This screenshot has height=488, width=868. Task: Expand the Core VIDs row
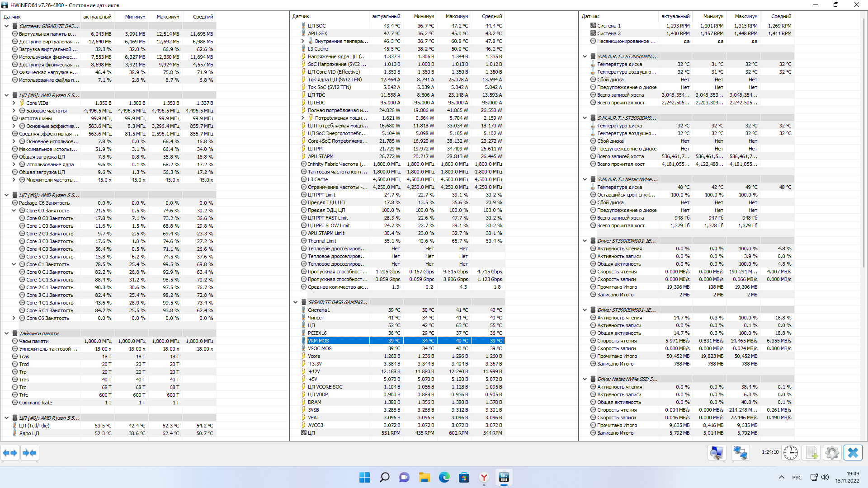click(14, 103)
